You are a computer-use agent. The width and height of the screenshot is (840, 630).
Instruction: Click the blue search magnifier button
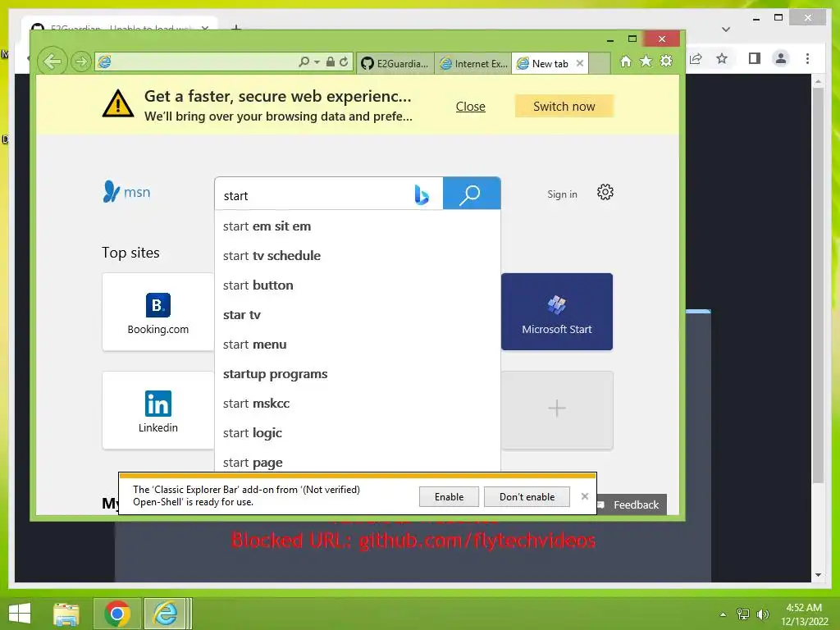tap(472, 194)
